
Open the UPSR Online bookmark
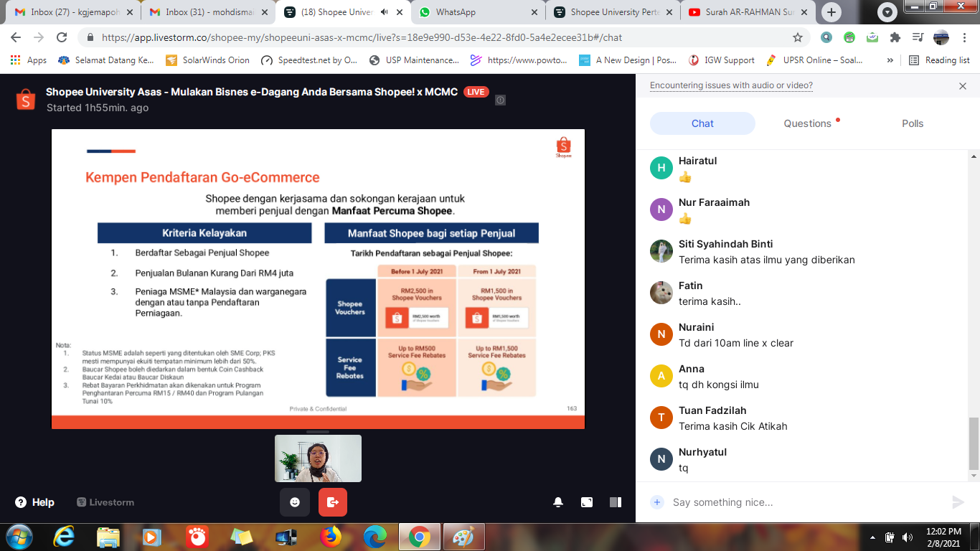pos(814,60)
